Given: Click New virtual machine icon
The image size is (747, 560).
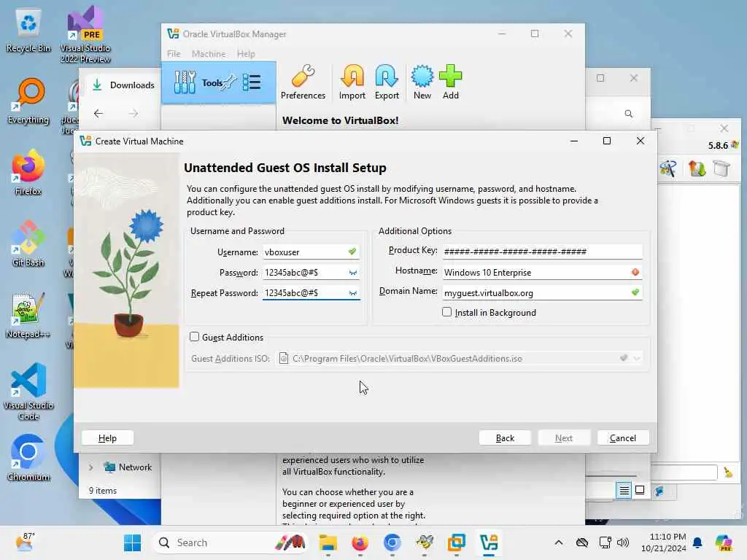Looking at the screenshot, I should (x=422, y=82).
